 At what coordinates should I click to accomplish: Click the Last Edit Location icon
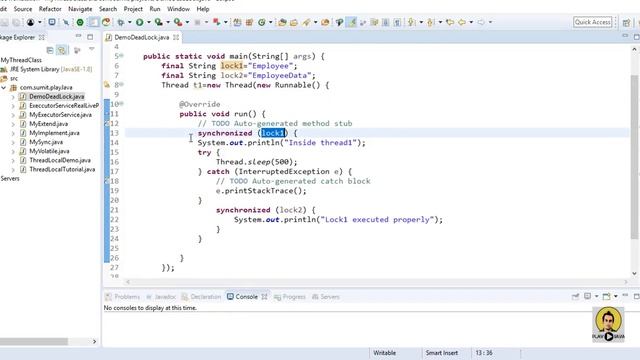coord(450,22)
